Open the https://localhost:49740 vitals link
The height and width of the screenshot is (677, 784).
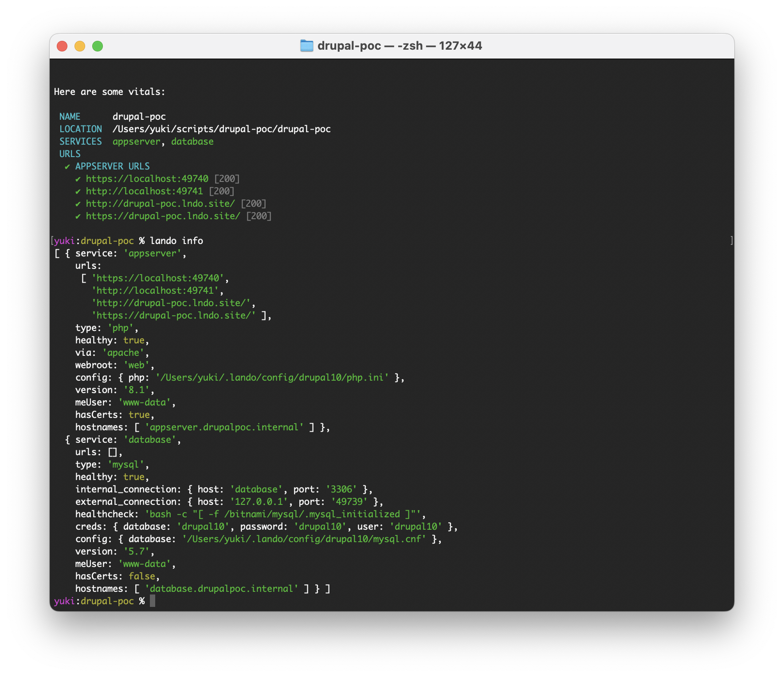147,179
